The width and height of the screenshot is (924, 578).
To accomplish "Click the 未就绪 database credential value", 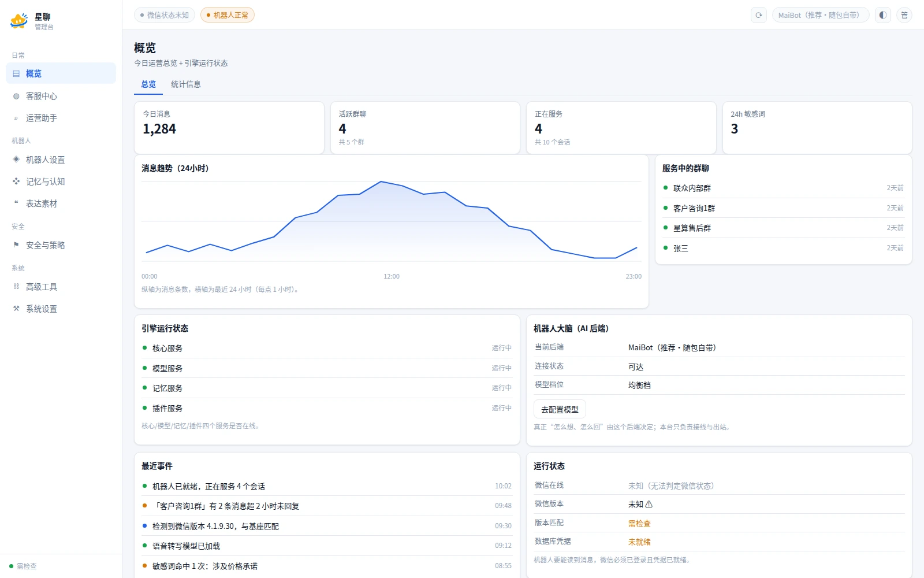I will pos(639,542).
